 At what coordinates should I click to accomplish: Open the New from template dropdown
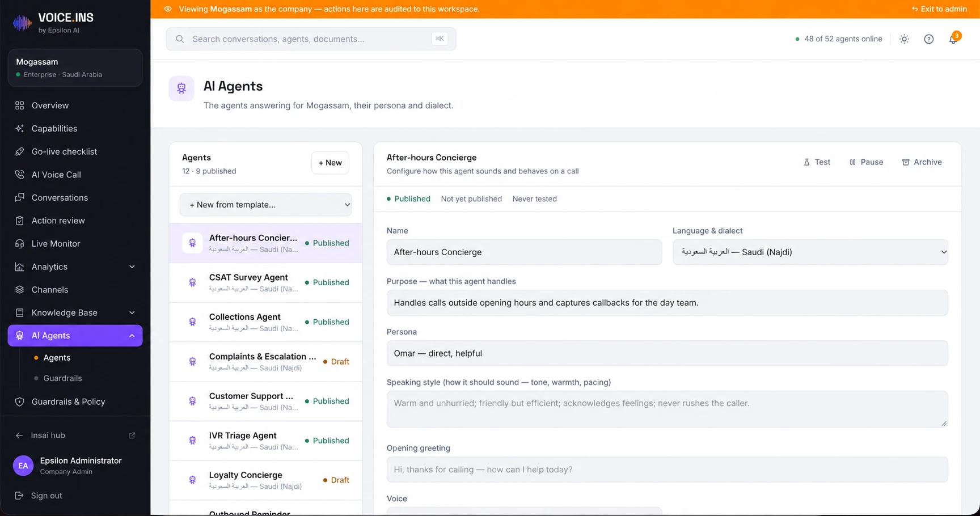pyautogui.click(x=265, y=205)
